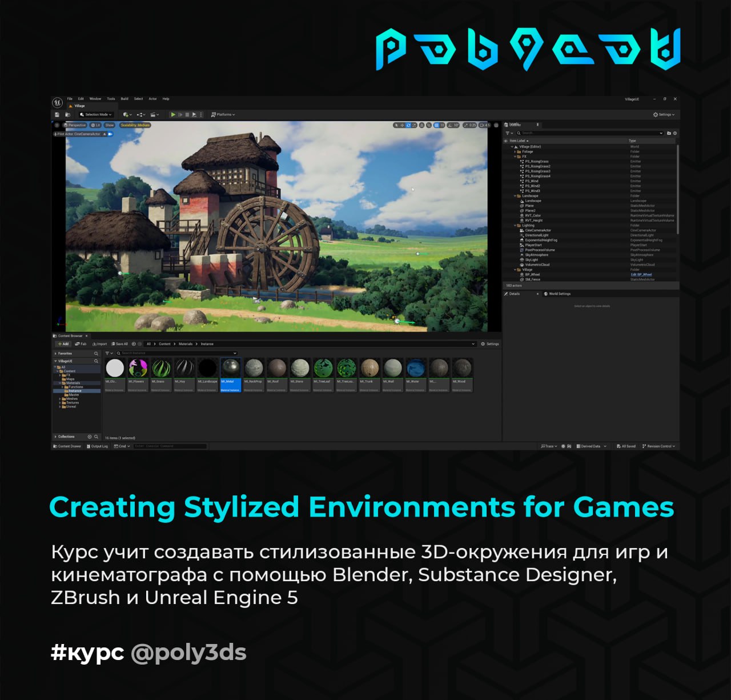Select the rotate gizmo tool in viewport
The width and height of the screenshot is (731, 700).
[408, 125]
